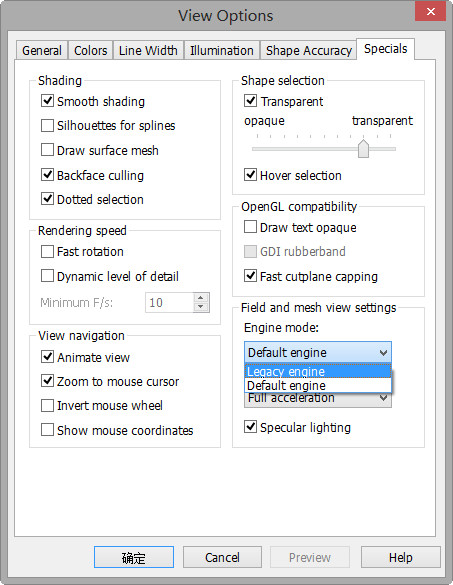
Task: Enable Fast rotation checkbox
Action: 47,251
